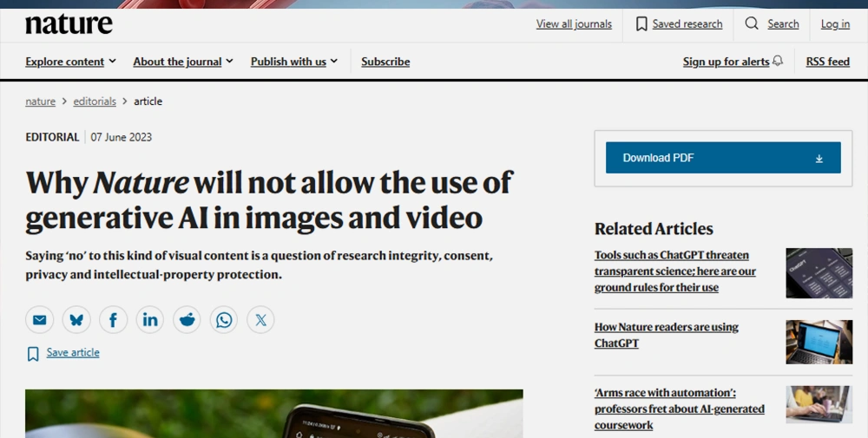This screenshot has width=868, height=438.
Task: Click the Save article link
Action: 73,352
